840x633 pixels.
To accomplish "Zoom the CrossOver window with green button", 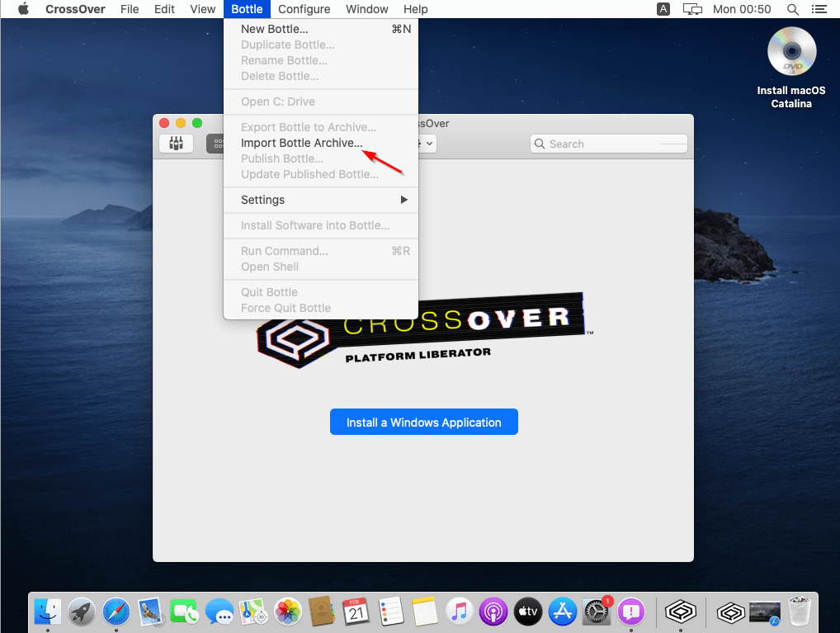I will click(x=197, y=123).
